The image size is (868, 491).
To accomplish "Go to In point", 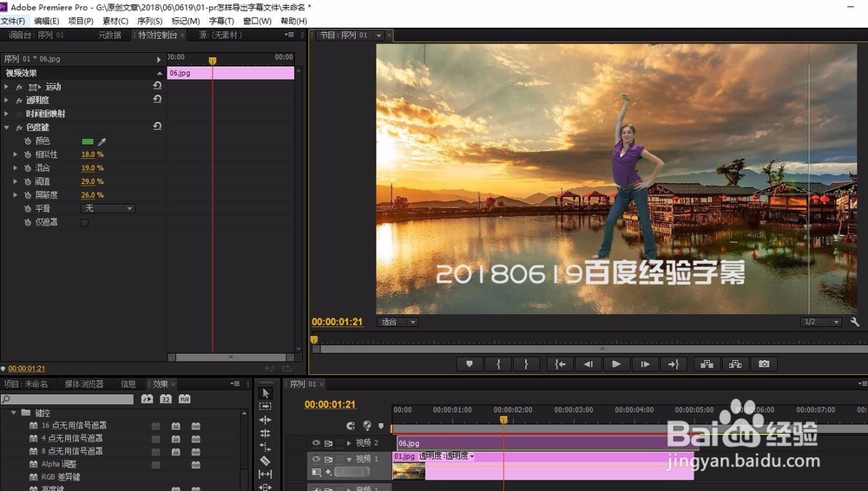I will click(x=560, y=364).
